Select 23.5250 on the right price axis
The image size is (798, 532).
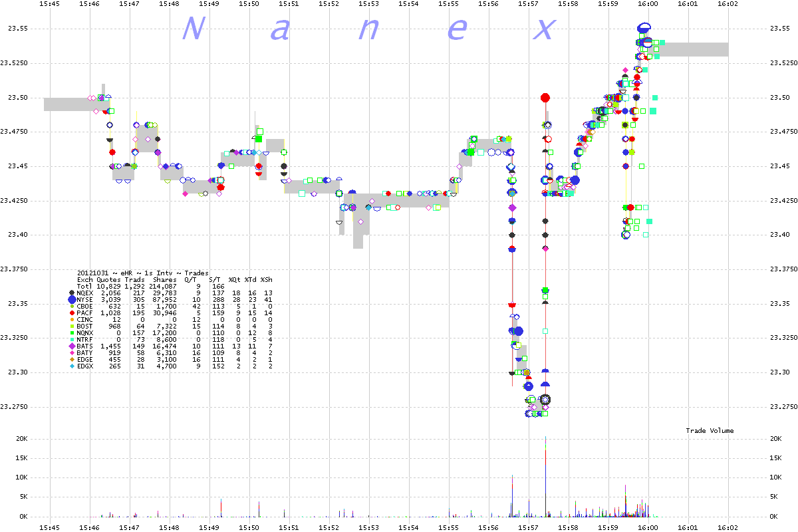pos(783,63)
